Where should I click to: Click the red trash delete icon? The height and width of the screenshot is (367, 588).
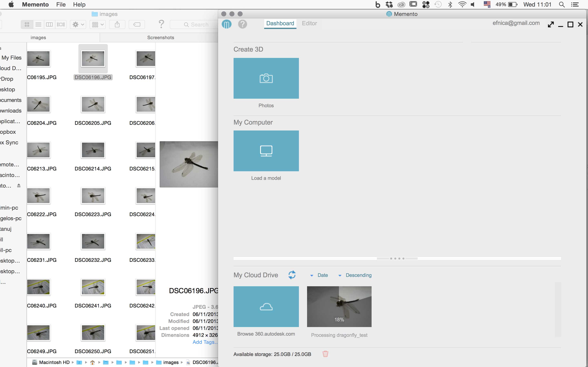pyautogui.click(x=325, y=354)
